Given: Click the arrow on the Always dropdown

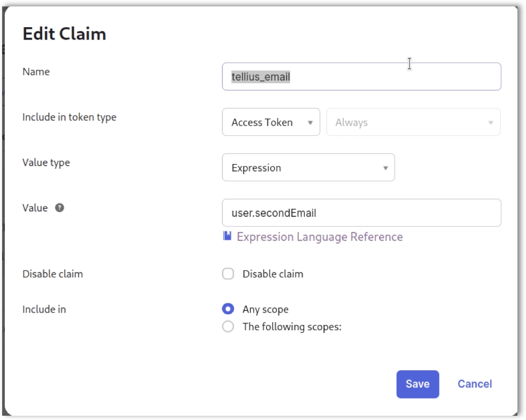Looking at the screenshot, I should pyautogui.click(x=490, y=123).
